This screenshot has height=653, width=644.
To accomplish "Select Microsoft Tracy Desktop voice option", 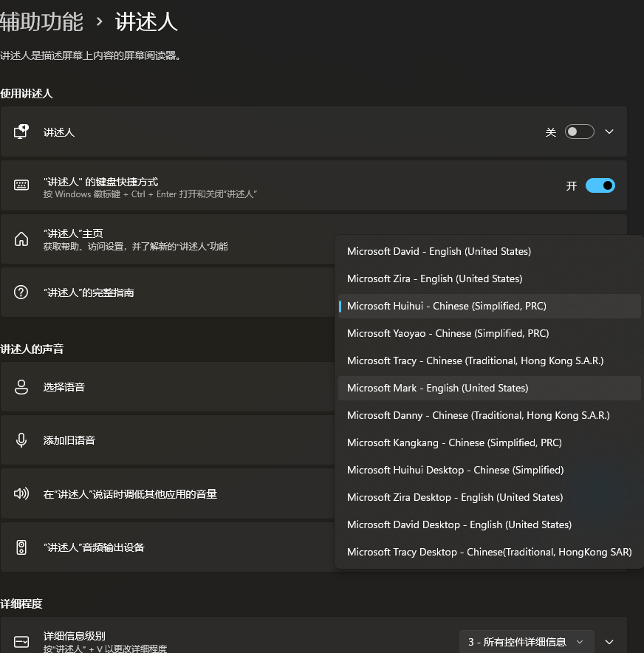I will (489, 553).
